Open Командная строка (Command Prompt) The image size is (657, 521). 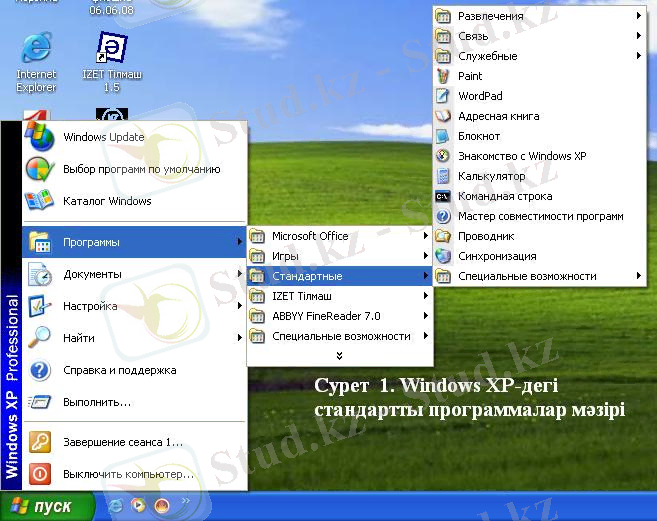click(504, 196)
